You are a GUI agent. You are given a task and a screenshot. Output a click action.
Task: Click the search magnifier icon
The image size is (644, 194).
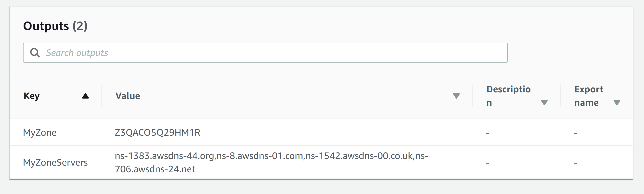[35, 53]
